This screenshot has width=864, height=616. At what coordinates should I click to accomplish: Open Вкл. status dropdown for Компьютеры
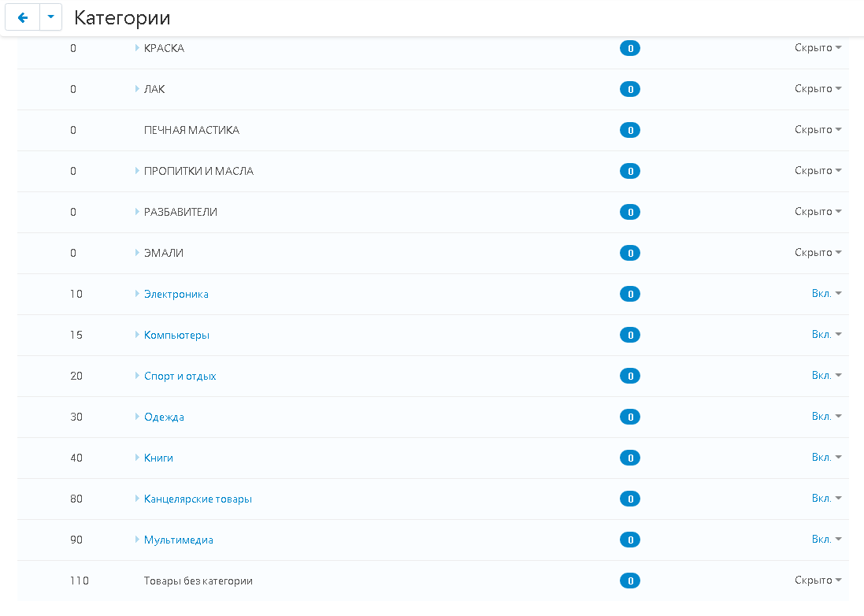[826, 335]
